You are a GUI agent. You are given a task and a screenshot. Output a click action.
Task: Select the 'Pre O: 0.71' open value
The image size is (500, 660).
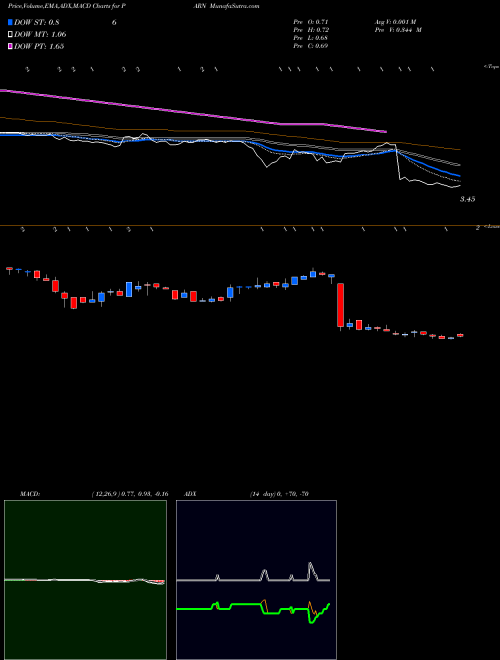click(311, 22)
